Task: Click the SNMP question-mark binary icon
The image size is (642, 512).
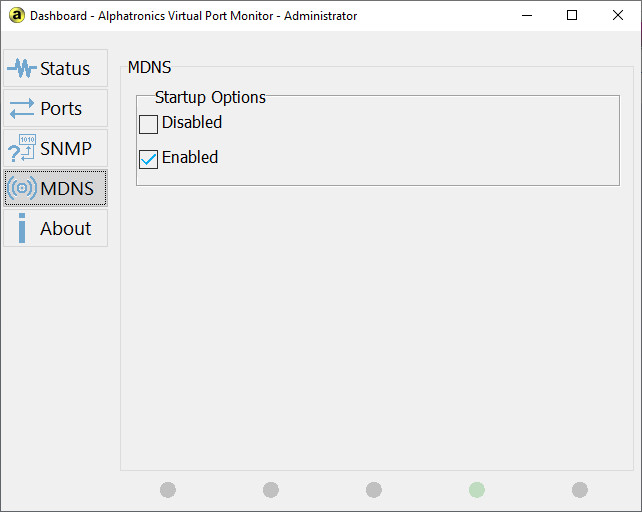Action: (x=22, y=149)
